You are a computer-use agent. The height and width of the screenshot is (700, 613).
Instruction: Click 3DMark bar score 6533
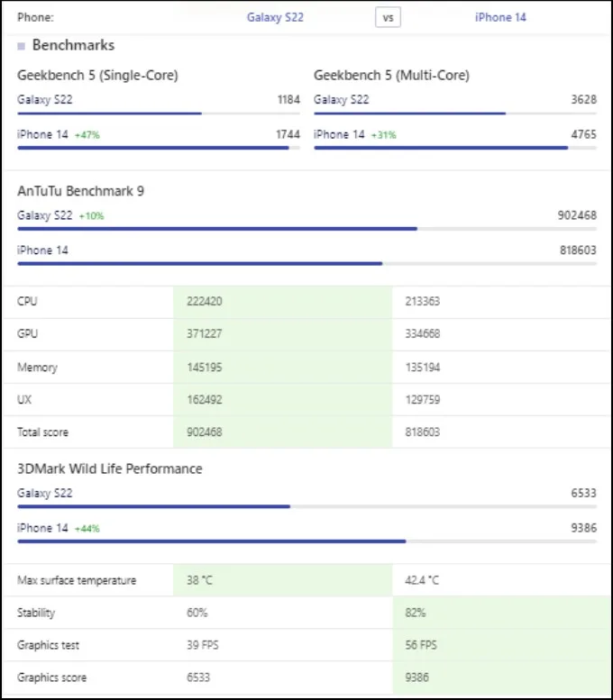pyautogui.click(x=584, y=493)
